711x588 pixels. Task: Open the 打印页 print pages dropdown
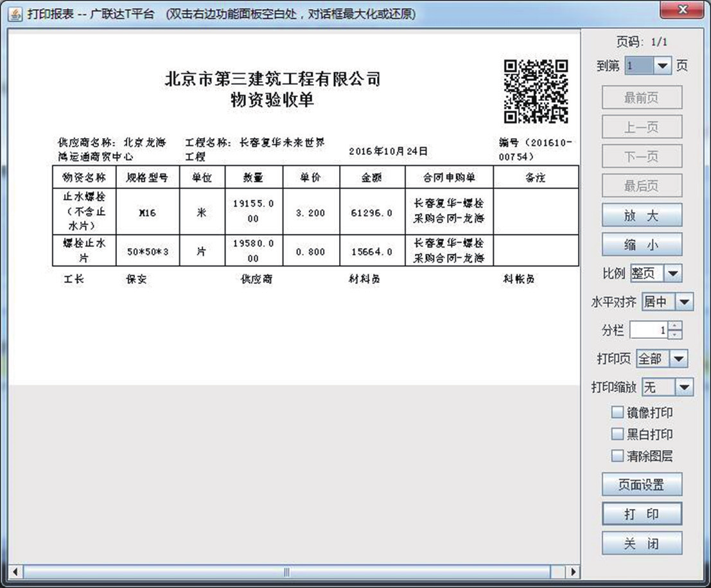pos(679,359)
